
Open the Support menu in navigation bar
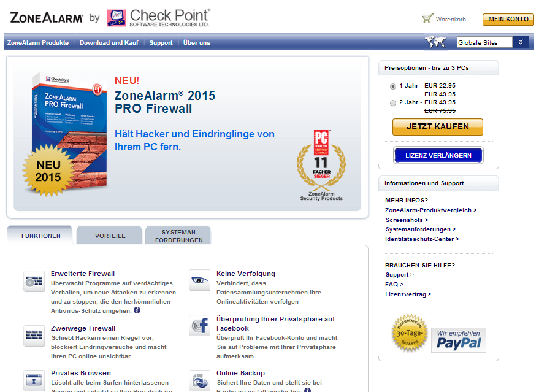(x=161, y=43)
